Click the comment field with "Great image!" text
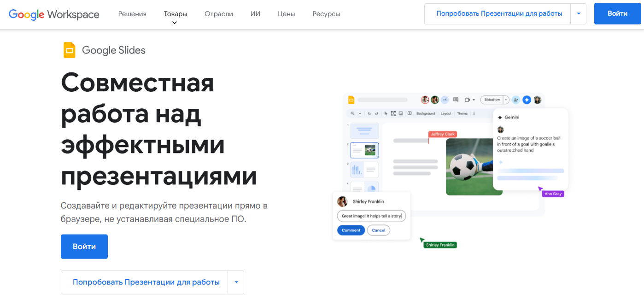 pyautogui.click(x=371, y=216)
